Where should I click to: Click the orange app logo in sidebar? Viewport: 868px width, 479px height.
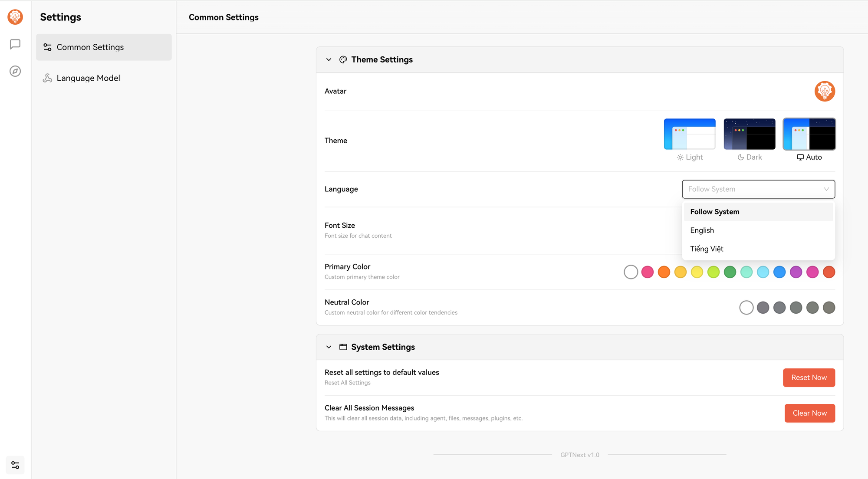[15, 17]
